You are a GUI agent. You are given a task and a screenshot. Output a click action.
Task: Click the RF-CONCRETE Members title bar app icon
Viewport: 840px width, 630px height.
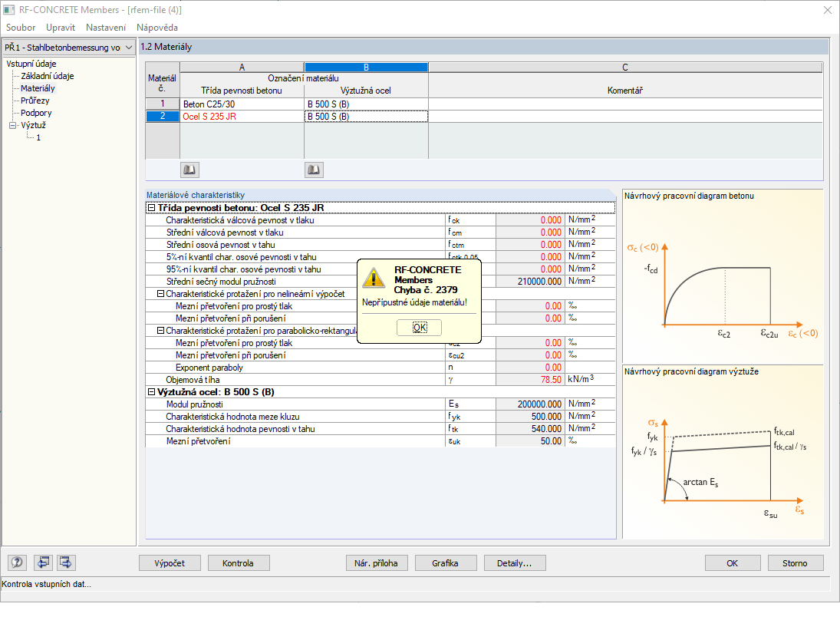click(9, 10)
